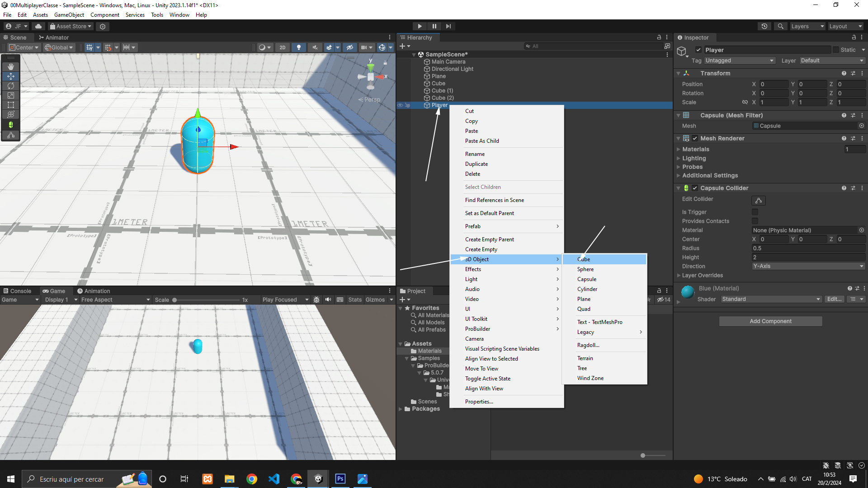Click the Play button
This screenshot has width=868, height=488.
[x=420, y=26]
